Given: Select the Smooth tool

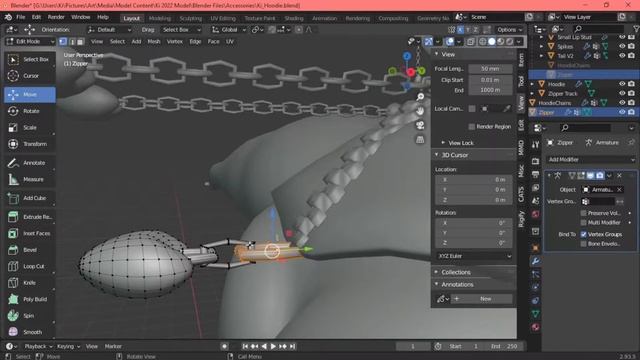Looking at the screenshot, I should [30, 332].
